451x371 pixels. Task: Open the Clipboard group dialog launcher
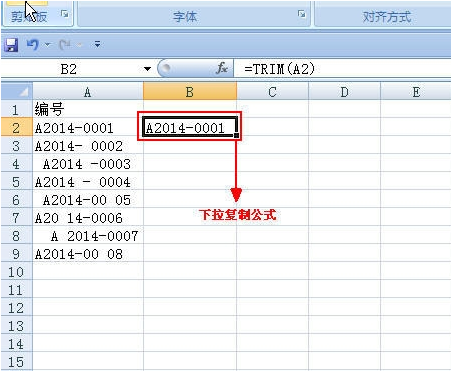coord(65,14)
